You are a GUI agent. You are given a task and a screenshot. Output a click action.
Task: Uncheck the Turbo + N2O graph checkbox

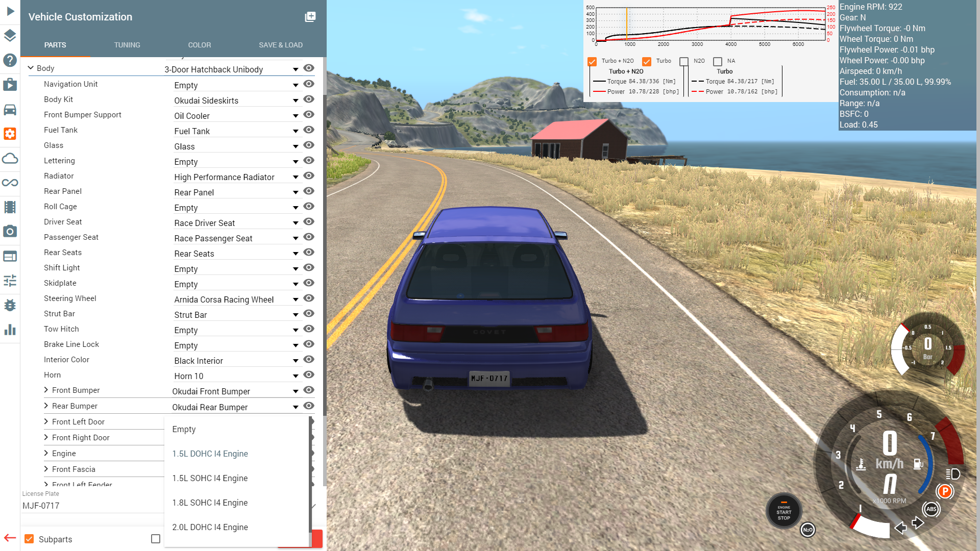pyautogui.click(x=592, y=62)
